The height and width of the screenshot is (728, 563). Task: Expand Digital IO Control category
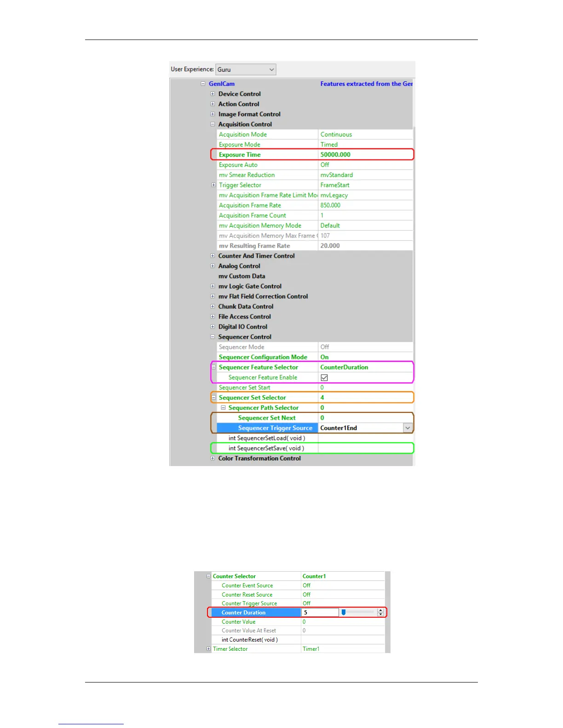(x=213, y=326)
